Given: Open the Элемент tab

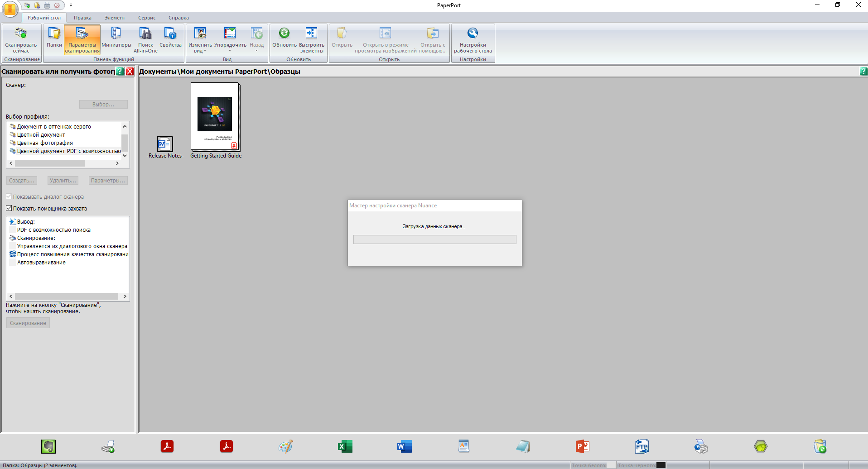Looking at the screenshot, I should click(x=115, y=18).
